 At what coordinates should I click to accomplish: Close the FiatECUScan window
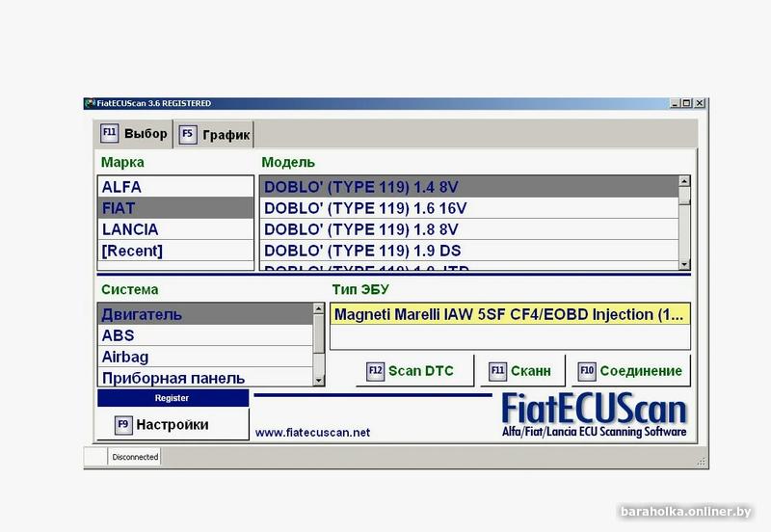[700, 103]
